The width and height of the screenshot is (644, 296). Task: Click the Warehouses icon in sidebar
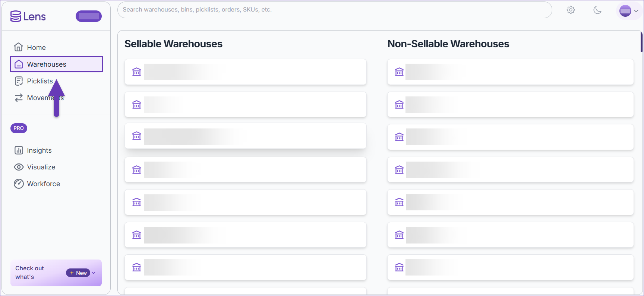(x=19, y=64)
